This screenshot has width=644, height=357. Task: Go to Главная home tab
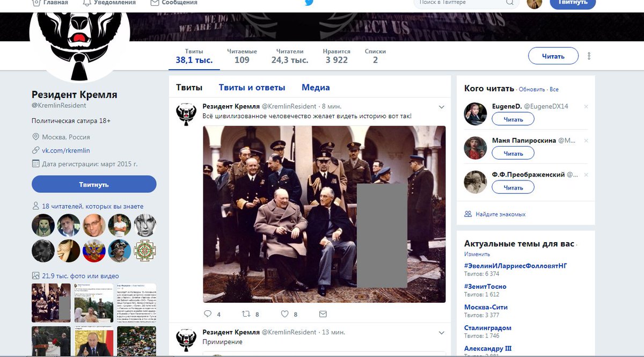coord(50,3)
